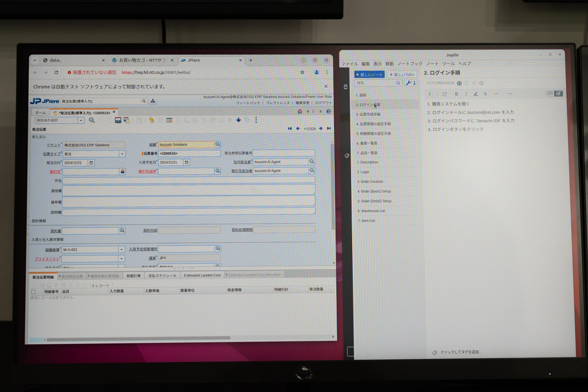This screenshot has height=392, width=588.
Task: Click the undo changes arrow in JPiere toolbar
Action: pyautogui.click(x=151, y=120)
